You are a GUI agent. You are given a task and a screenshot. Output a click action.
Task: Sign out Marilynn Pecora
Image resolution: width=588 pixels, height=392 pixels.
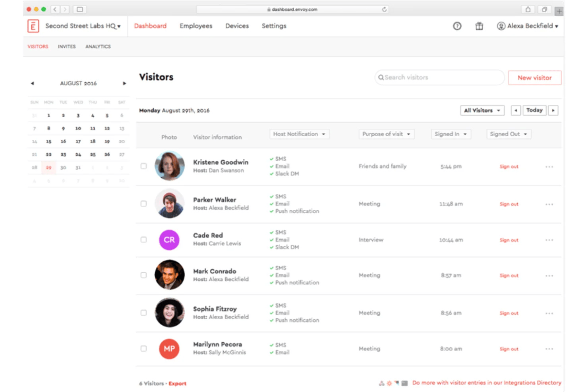pyautogui.click(x=509, y=349)
